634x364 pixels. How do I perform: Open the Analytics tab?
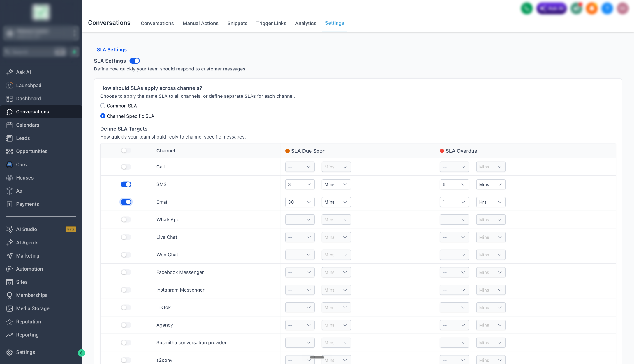coord(306,23)
